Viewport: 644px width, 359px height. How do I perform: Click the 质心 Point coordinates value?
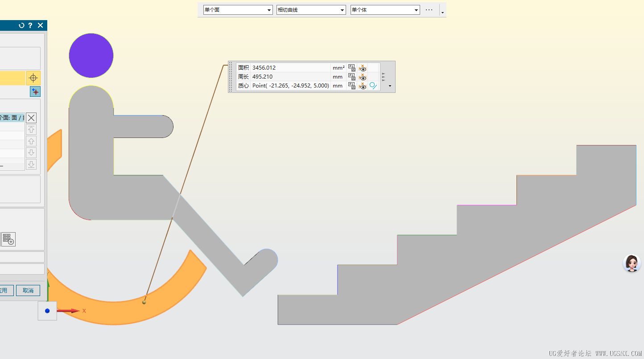[291, 86]
